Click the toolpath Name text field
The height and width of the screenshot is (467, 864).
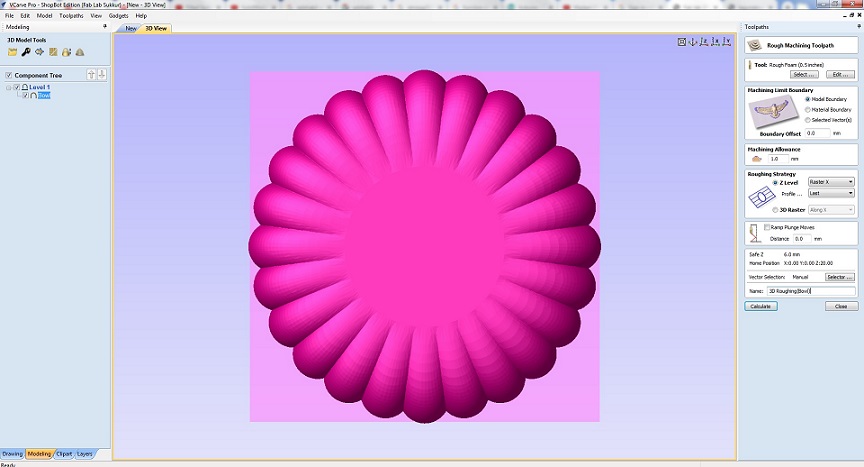[811, 291]
